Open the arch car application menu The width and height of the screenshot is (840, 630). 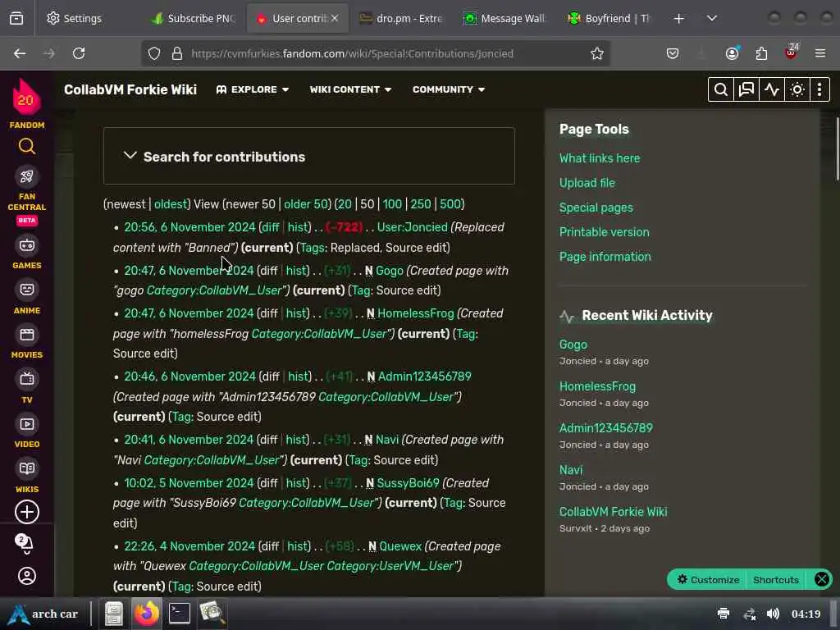click(43, 614)
